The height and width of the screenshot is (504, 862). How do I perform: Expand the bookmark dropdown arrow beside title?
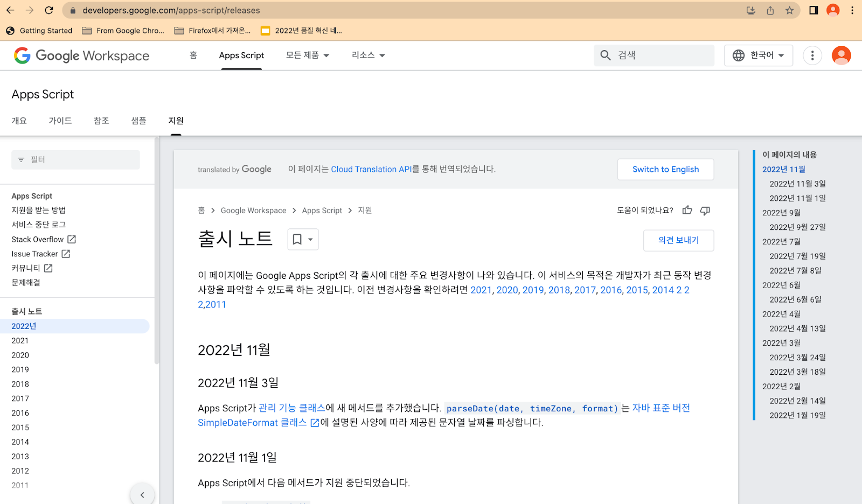[x=310, y=240]
